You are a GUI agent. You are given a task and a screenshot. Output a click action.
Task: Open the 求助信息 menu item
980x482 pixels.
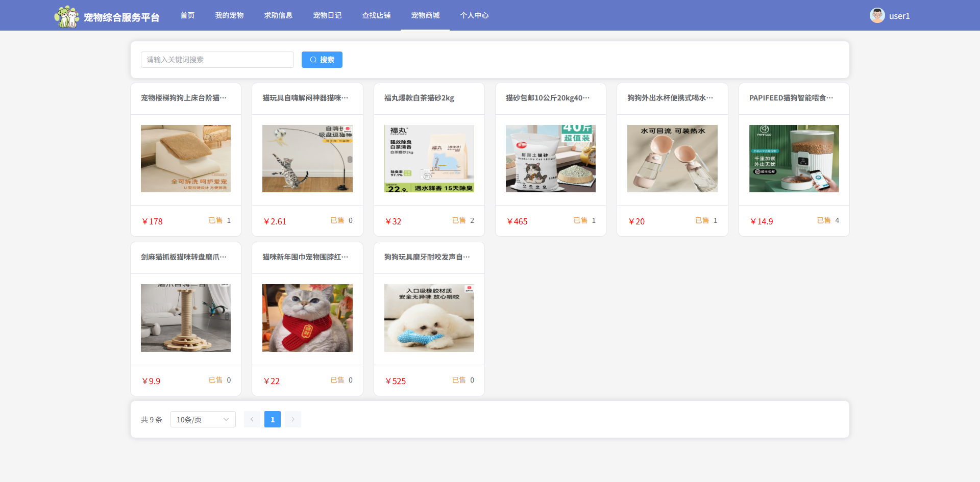[x=278, y=15]
